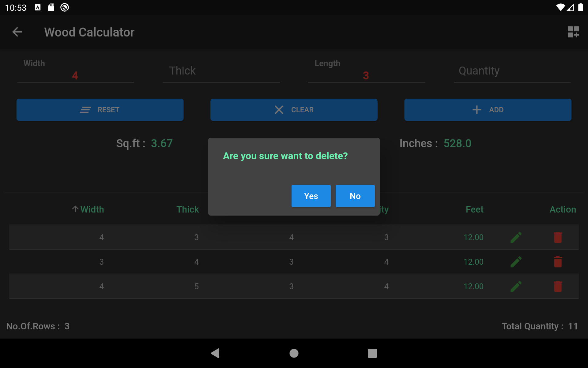Cancel deletion with the No button
Image resolution: width=588 pixels, height=368 pixels.
(355, 196)
